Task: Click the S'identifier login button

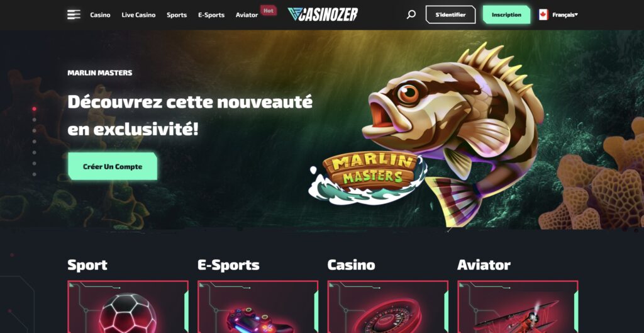Action: pos(450,14)
